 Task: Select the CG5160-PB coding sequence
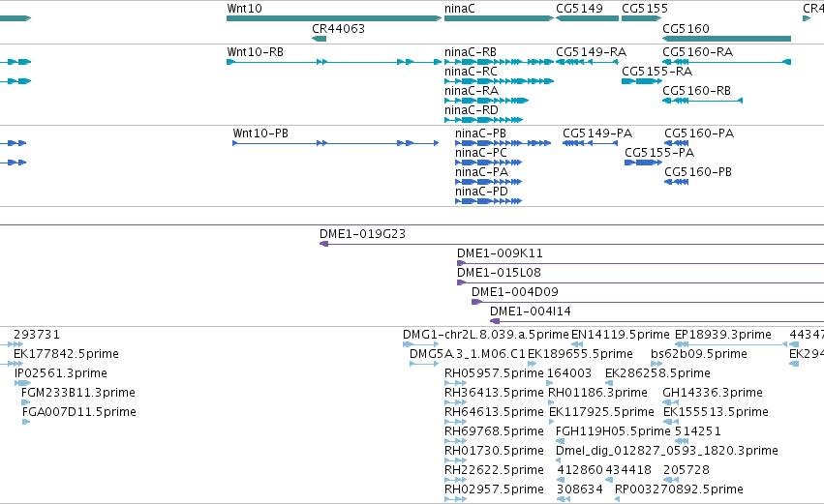point(676,182)
